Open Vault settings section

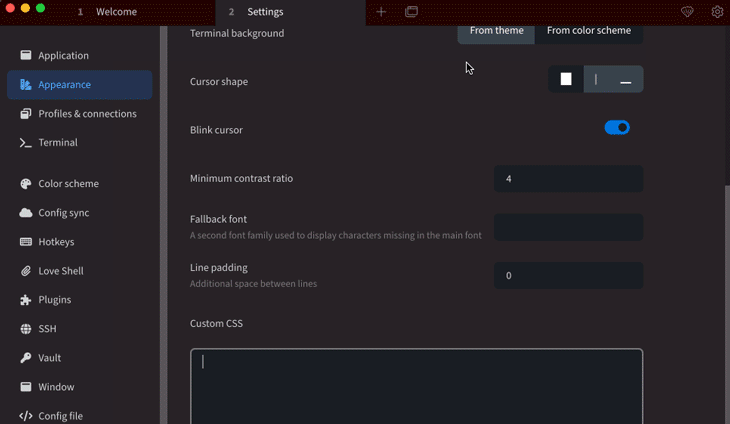pyautogui.click(x=50, y=358)
